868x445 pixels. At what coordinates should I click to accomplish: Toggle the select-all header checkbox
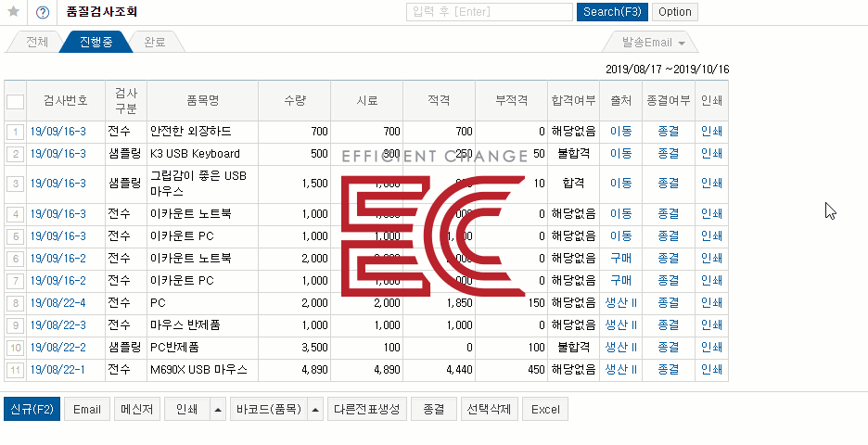(15, 102)
